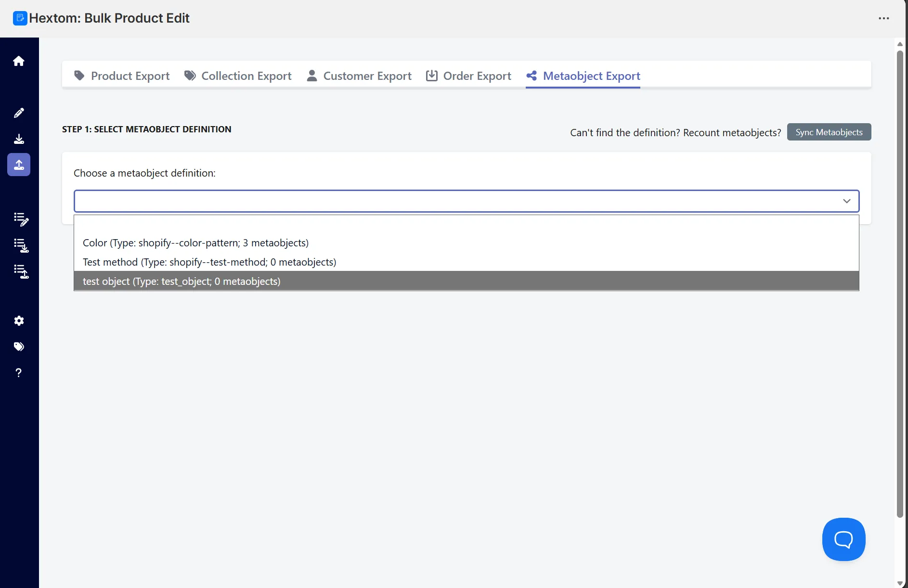Click the tags icon in sidebar
The image size is (908, 588).
pyautogui.click(x=19, y=347)
